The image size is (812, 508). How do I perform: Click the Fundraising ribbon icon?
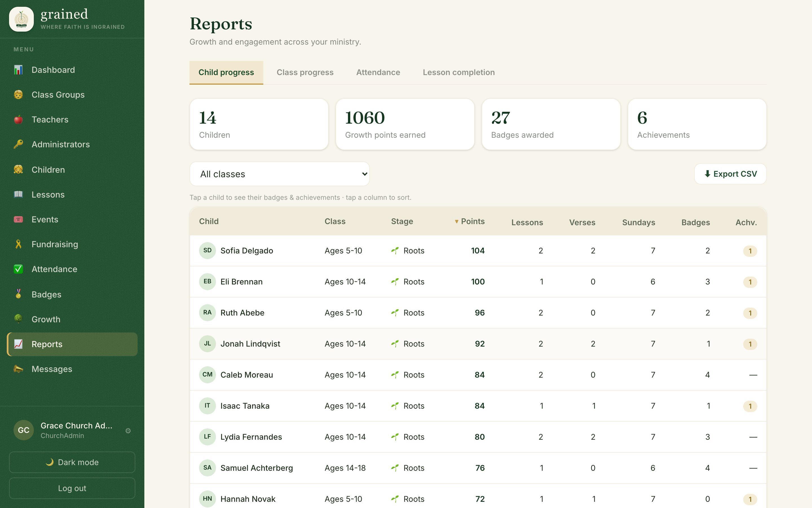[x=18, y=244]
